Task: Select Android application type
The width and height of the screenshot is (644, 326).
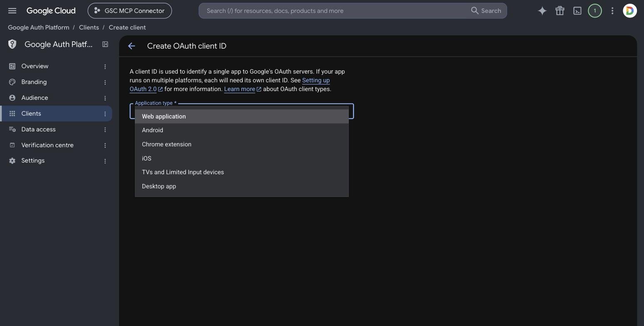Action: point(241,130)
